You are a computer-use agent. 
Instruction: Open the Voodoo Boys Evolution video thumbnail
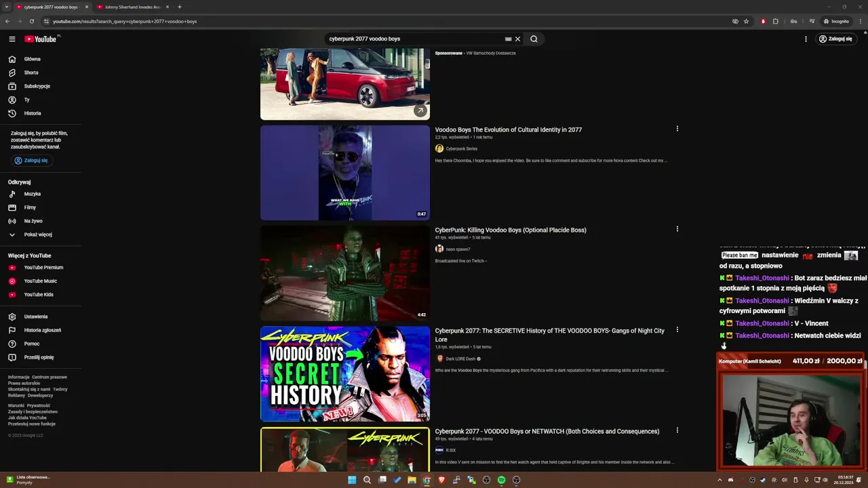(345, 173)
